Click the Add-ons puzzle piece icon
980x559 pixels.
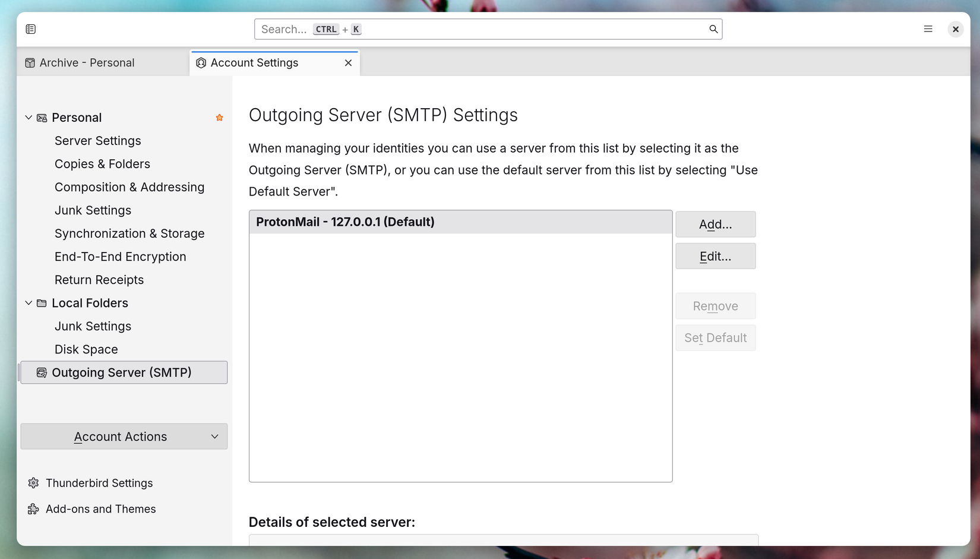33,509
